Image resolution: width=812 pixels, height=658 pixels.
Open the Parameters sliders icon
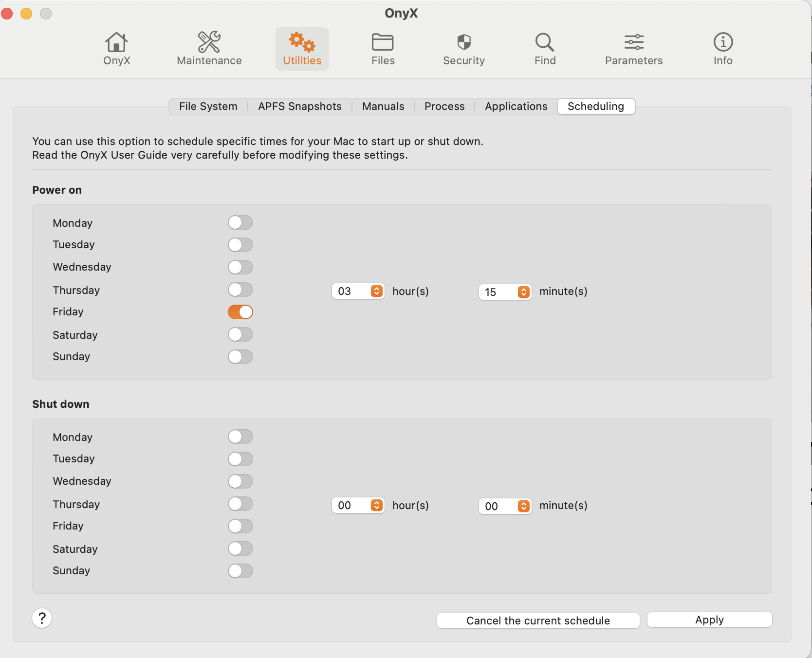pos(633,48)
